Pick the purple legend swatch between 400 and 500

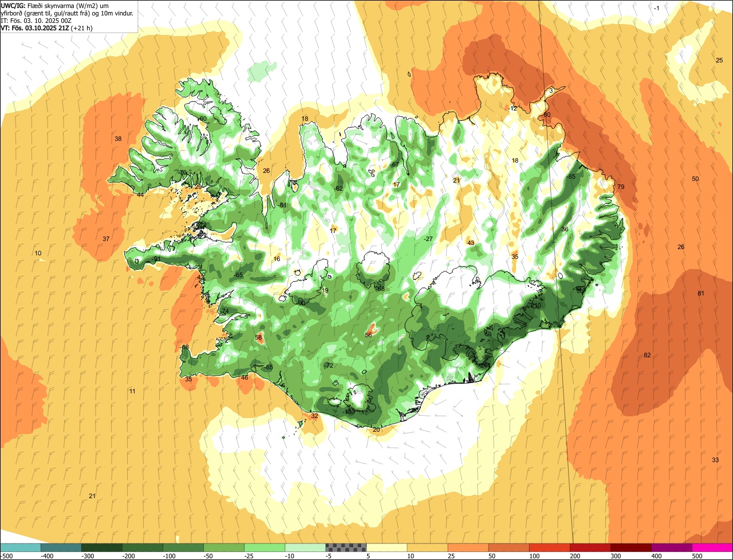tap(672, 547)
